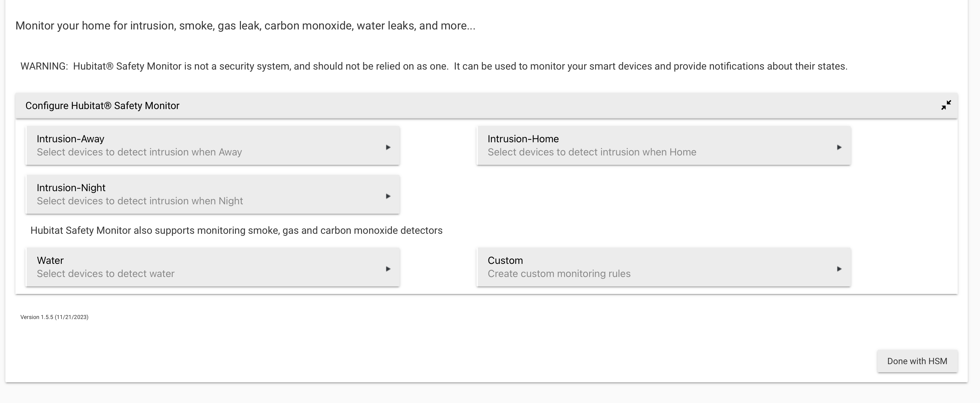Click the arrow icon on Custom row

pyautogui.click(x=839, y=269)
